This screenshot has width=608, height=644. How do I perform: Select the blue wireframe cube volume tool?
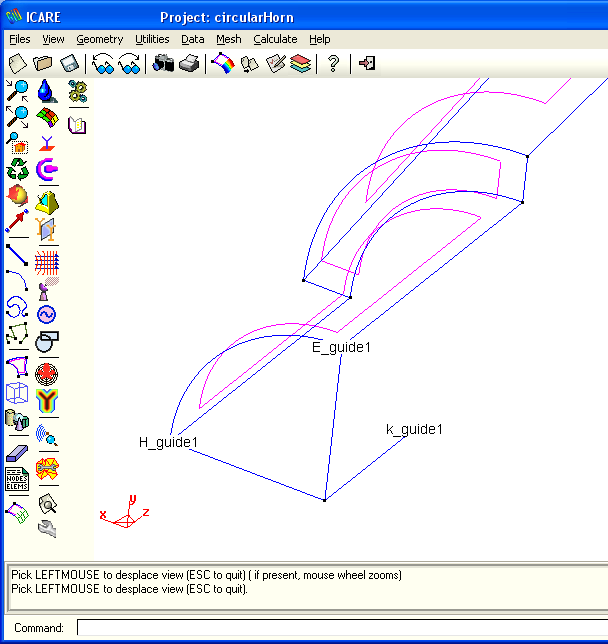click(17, 393)
